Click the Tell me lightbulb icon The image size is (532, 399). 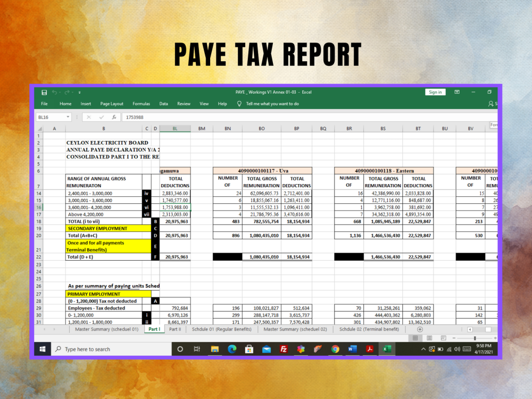239,104
